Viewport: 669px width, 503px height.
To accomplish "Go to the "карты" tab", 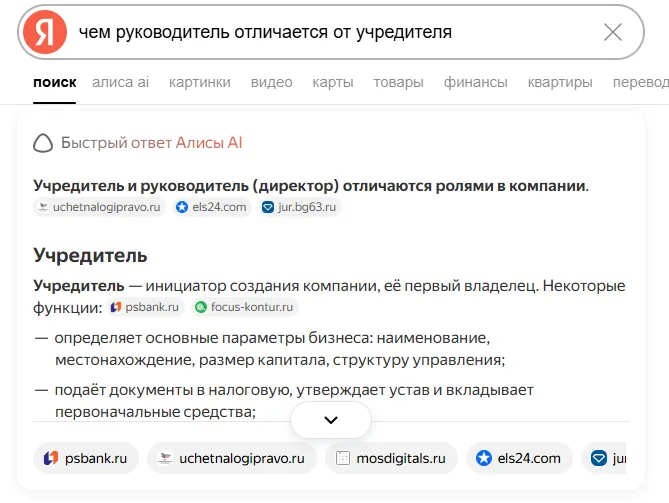I will [x=333, y=82].
